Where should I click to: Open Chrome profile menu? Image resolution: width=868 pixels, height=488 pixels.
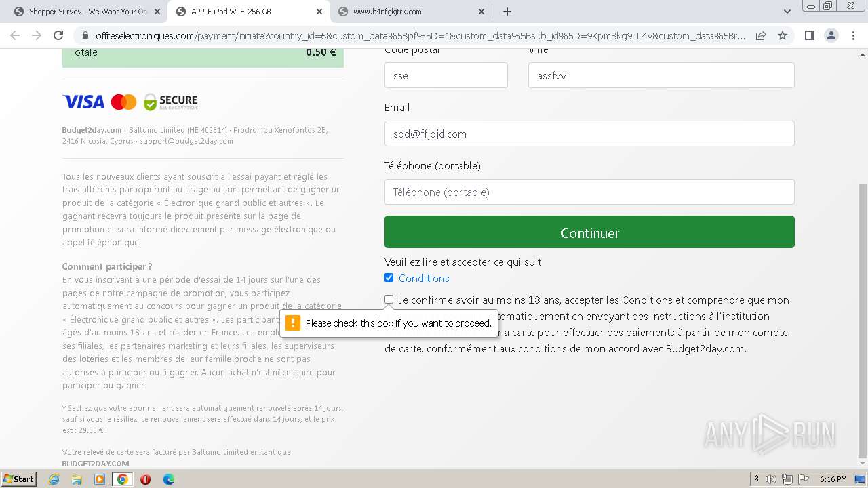tap(831, 35)
